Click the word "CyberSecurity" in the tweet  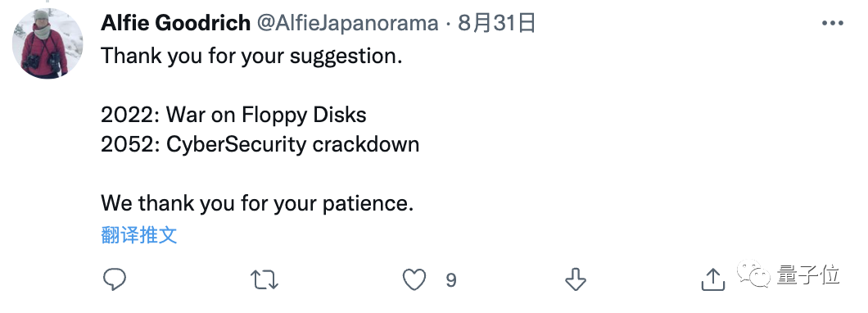coord(237,145)
